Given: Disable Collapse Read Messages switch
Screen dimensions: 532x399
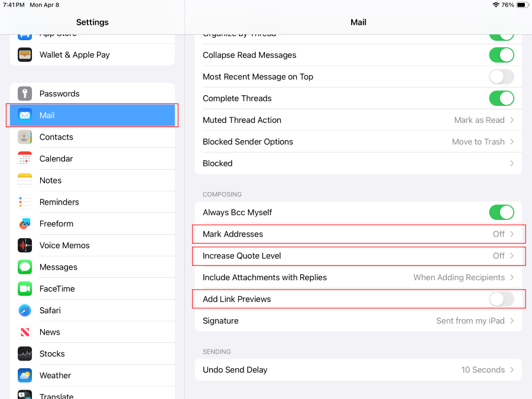Looking at the screenshot, I should point(501,55).
